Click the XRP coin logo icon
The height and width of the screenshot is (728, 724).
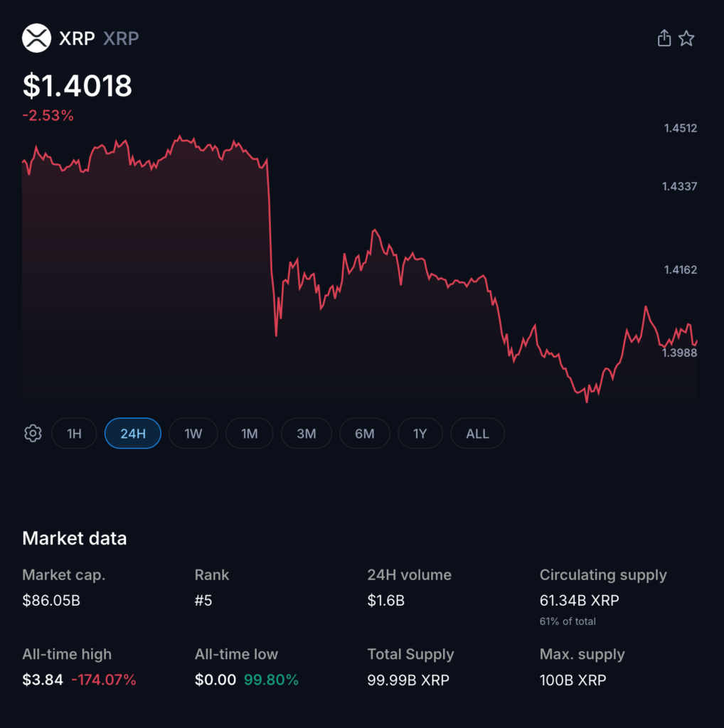click(x=37, y=38)
